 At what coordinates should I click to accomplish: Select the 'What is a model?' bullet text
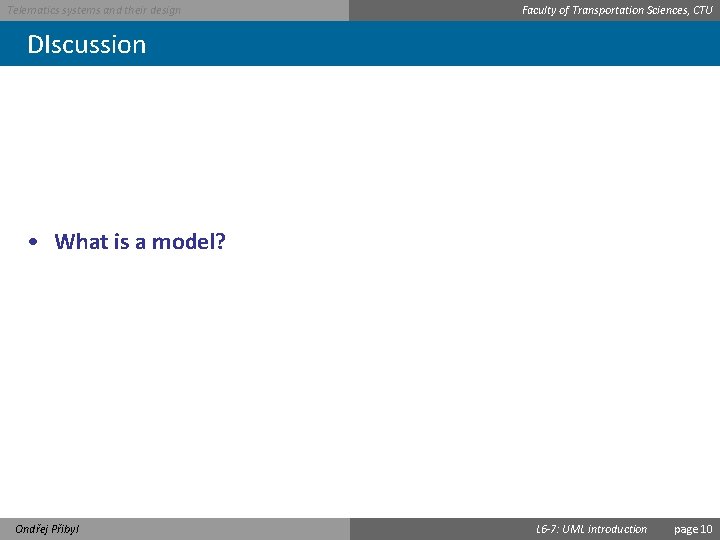140,242
